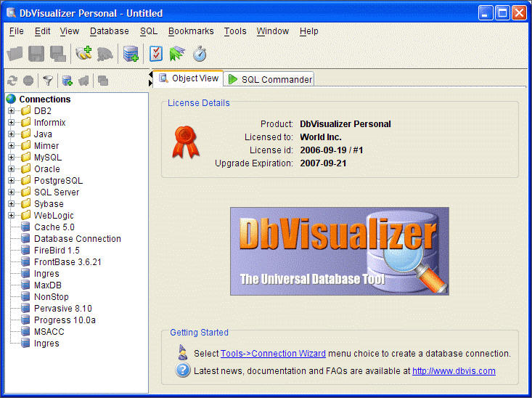Click the funnel filter icon
The image size is (532, 398).
[x=48, y=81]
